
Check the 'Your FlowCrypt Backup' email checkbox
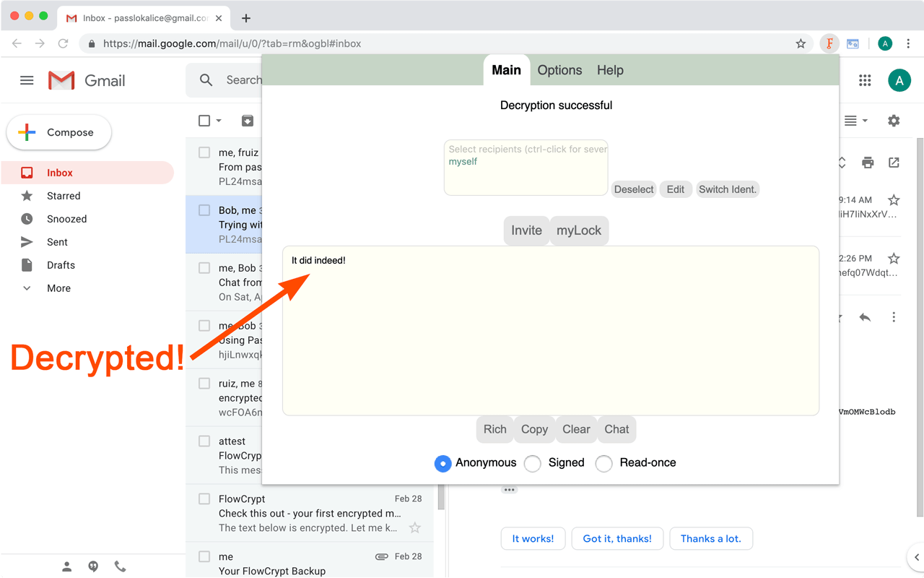[204, 557]
